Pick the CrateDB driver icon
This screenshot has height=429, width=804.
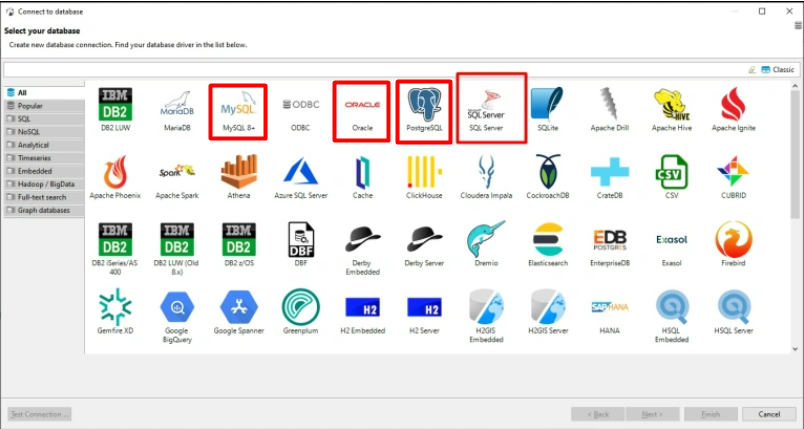tap(610, 177)
